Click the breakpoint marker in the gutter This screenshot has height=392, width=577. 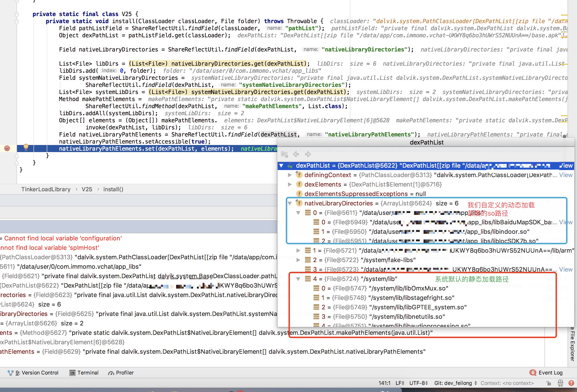7,148
